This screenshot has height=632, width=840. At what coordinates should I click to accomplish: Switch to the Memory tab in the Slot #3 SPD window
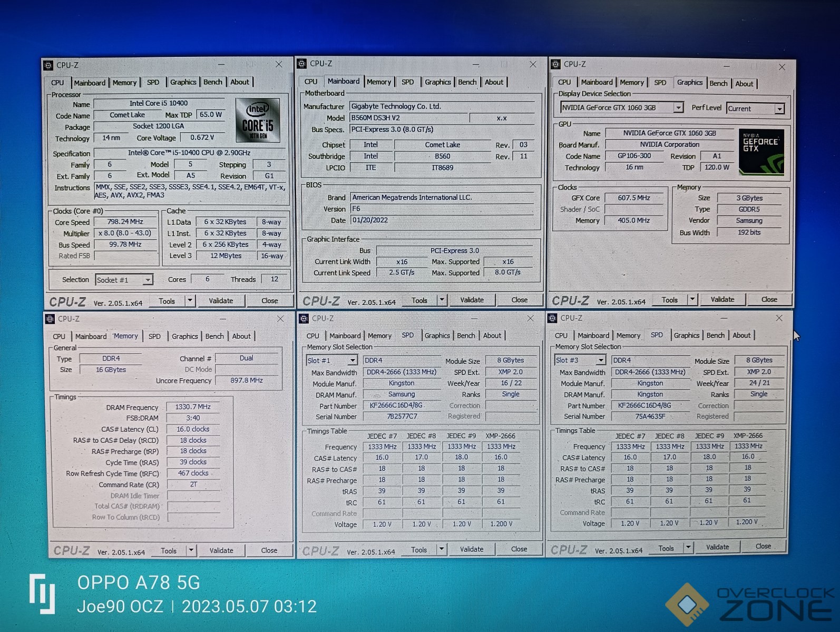pos(628,335)
